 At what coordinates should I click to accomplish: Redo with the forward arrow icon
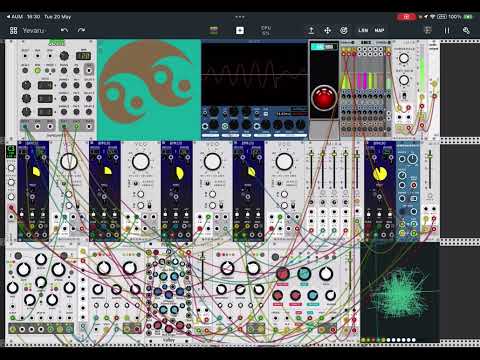pos(81,30)
